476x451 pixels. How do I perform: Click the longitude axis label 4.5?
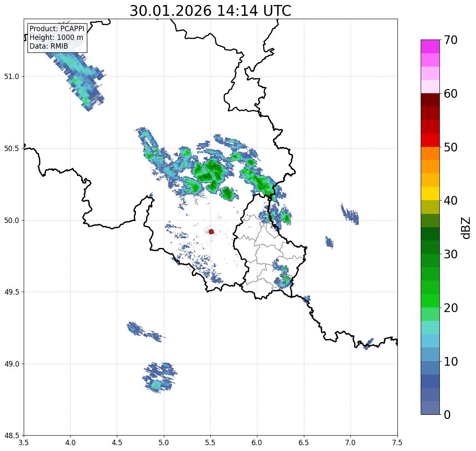click(x=117, y=443)
